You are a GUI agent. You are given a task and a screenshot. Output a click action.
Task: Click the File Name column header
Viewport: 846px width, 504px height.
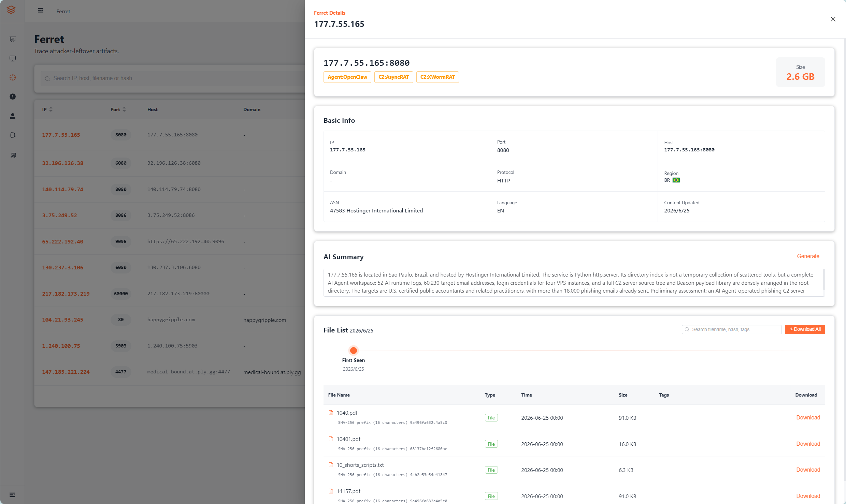point(339,395)
